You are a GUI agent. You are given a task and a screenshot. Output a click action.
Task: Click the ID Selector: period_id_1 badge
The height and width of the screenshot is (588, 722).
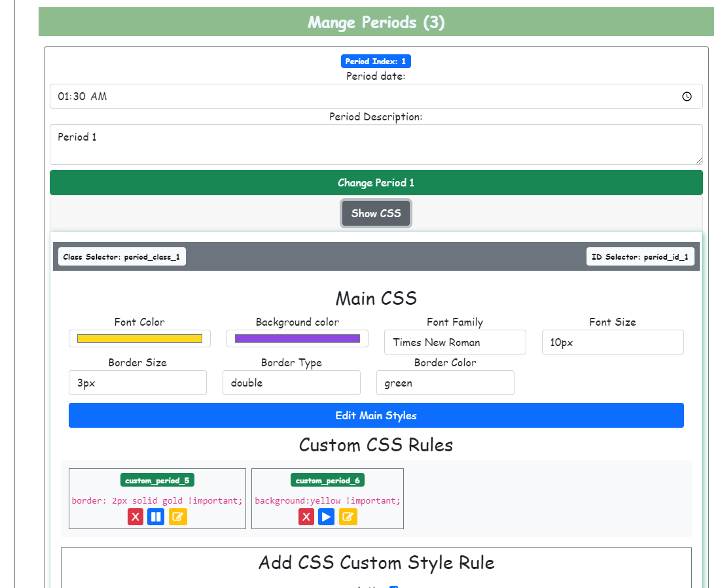(x=640, y=257)
